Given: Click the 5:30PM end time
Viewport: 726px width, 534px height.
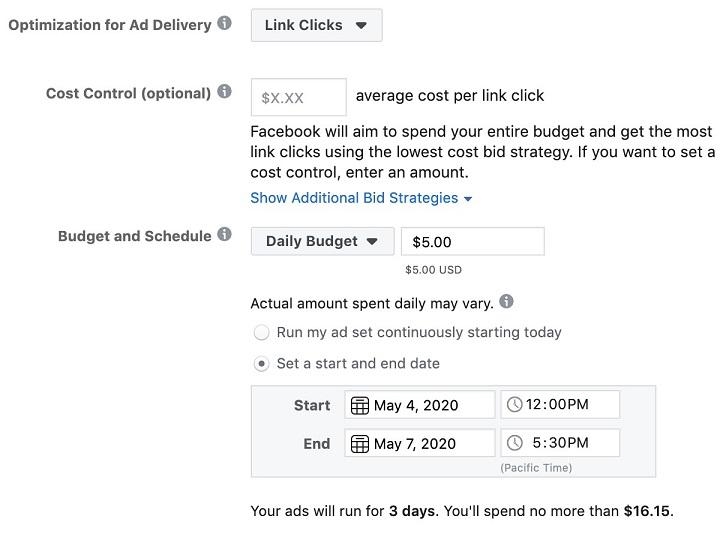Looking at the screenshot, I should tap(562, 443).
